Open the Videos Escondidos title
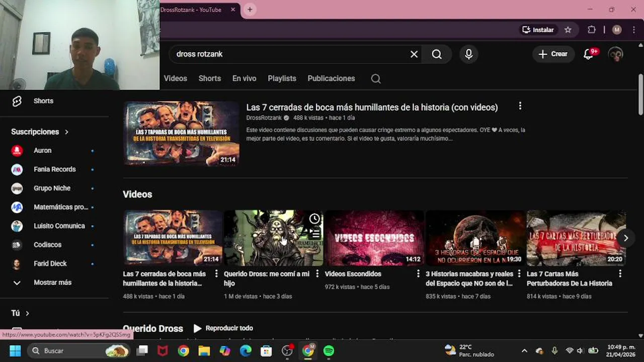Viewport: 644px width, 362px height. click(353, 274)
